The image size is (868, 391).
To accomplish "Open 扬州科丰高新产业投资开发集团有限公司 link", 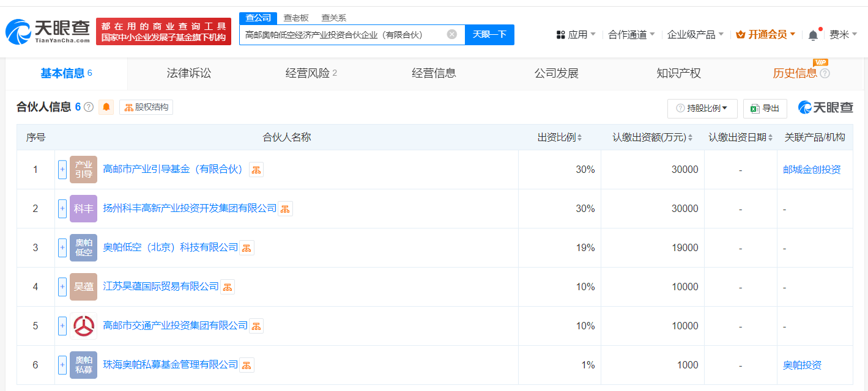I will [190, 208].
